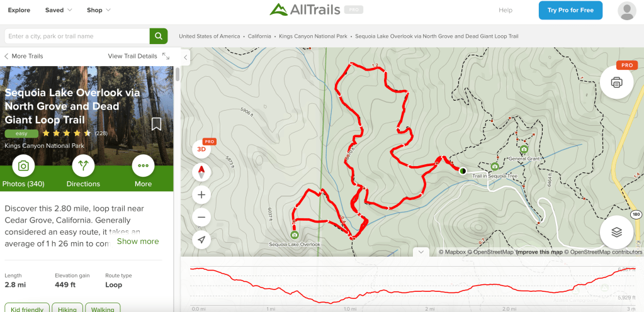Click Show more in the description
The width and height of the screenshot is (644, 312).
point(138,241)
